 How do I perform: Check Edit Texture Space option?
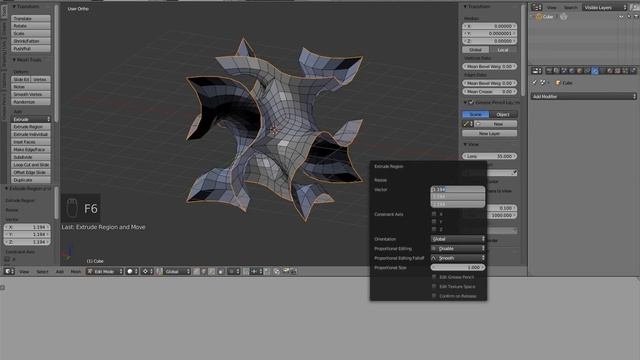pos(434,286)
